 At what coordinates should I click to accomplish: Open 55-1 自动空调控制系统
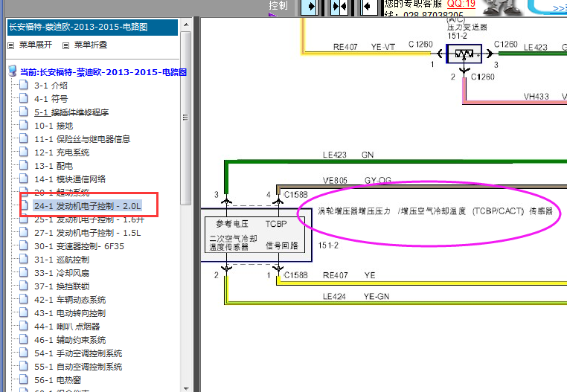click(x=78, y=367)
